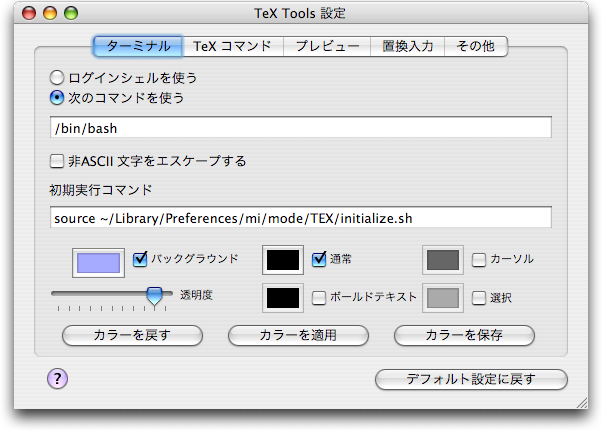Open the black ボールドテキスト color swatch
This screenshot has width=602, height=432.
point(283,298)
